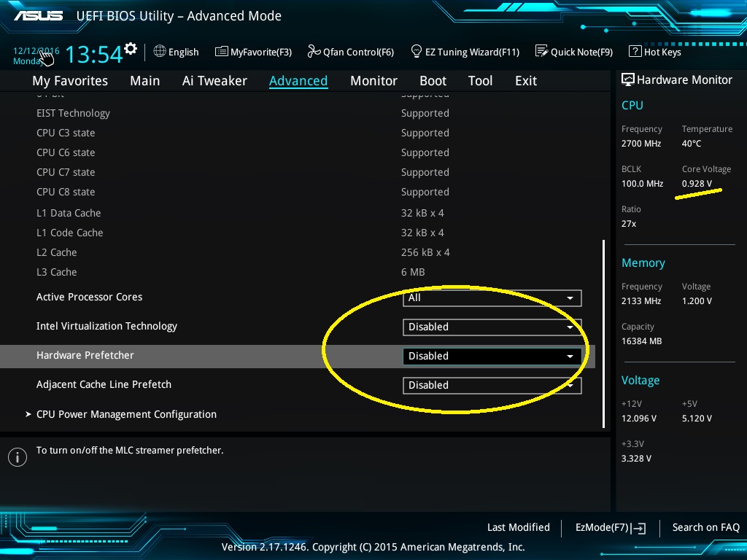Open the Intel Virtualization Technology dropdown
This screenshot has width=747, height=560.
492,327
